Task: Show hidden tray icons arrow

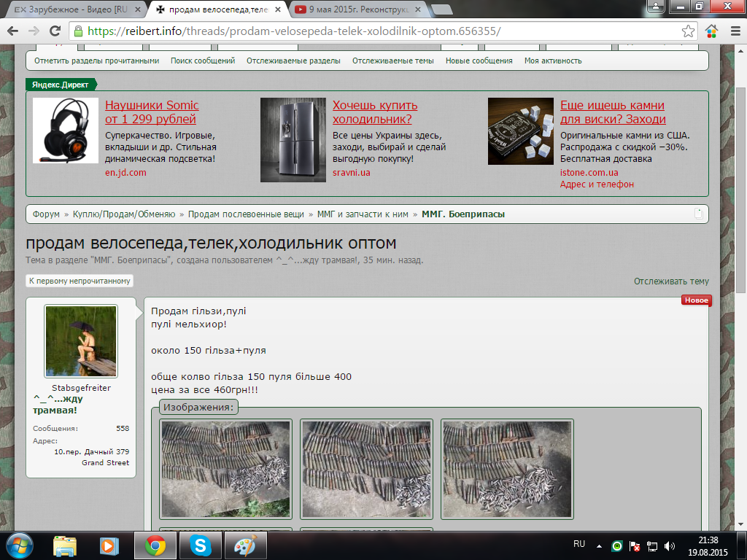Action: (x=600, y=545)
